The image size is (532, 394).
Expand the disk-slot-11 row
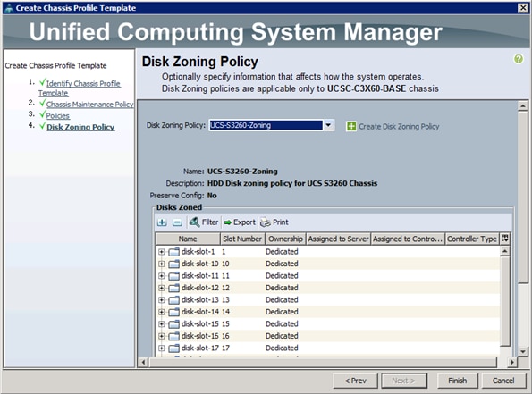click(162, 276)
